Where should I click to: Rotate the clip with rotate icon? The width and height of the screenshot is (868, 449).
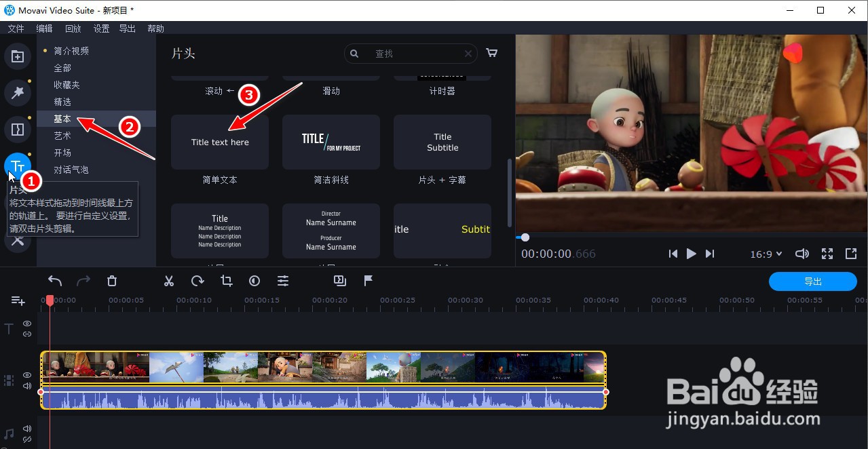(197, 281)
